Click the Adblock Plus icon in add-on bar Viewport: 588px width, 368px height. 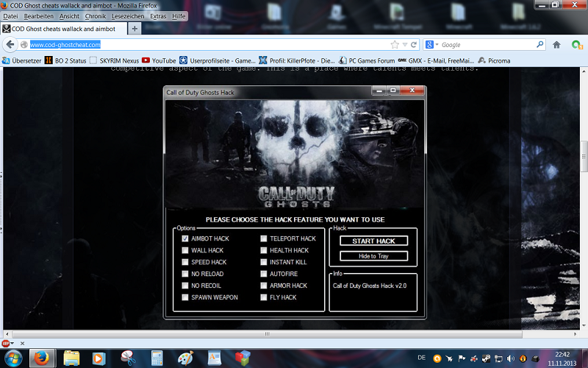click(6, 343)
